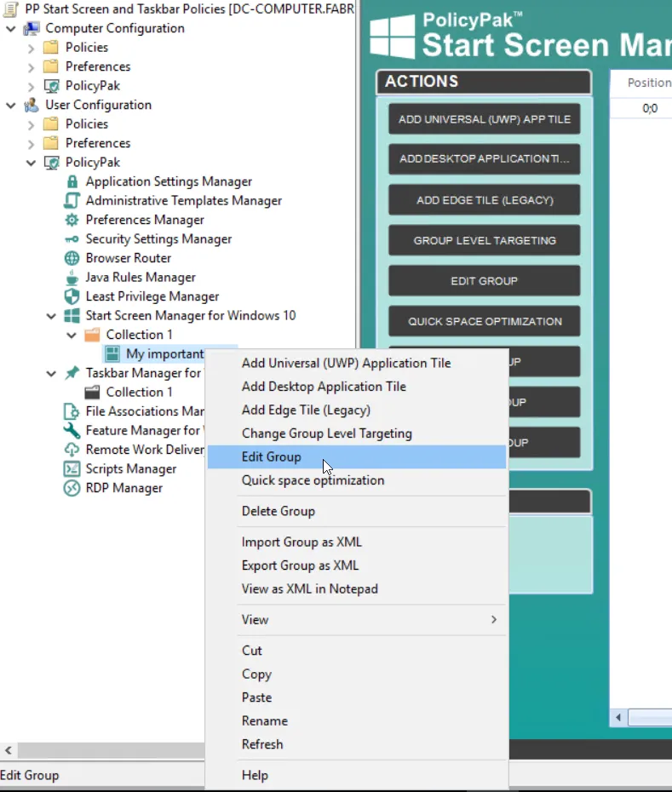Click the Start Screen Collection 1 orange folder icon

(x=92, y=335)
